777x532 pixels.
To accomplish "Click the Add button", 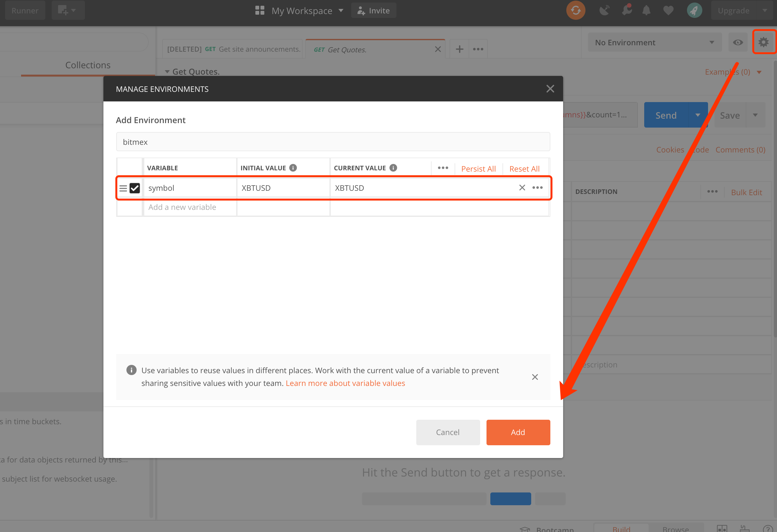I will pyautogui.click(x=518, y=432).
